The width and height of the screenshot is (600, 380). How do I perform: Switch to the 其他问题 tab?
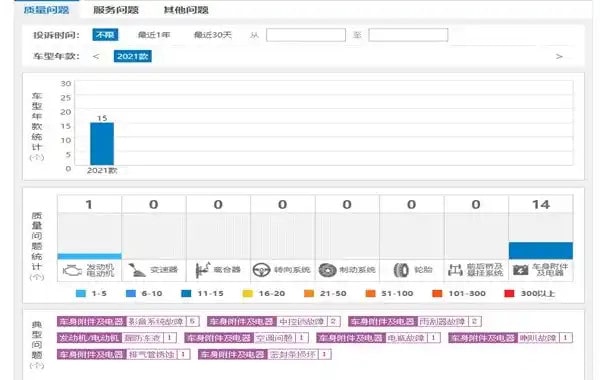[x=186, y=10]
